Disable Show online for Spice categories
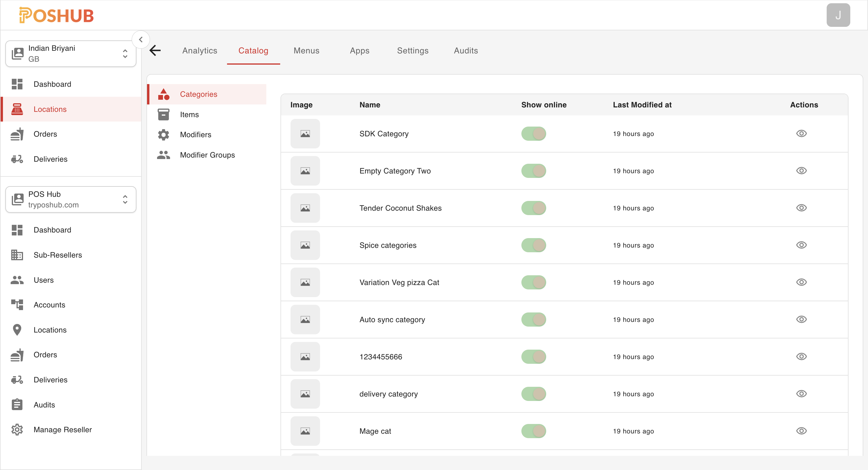Viewport: 868px width, 470px height. pos(533,245)
